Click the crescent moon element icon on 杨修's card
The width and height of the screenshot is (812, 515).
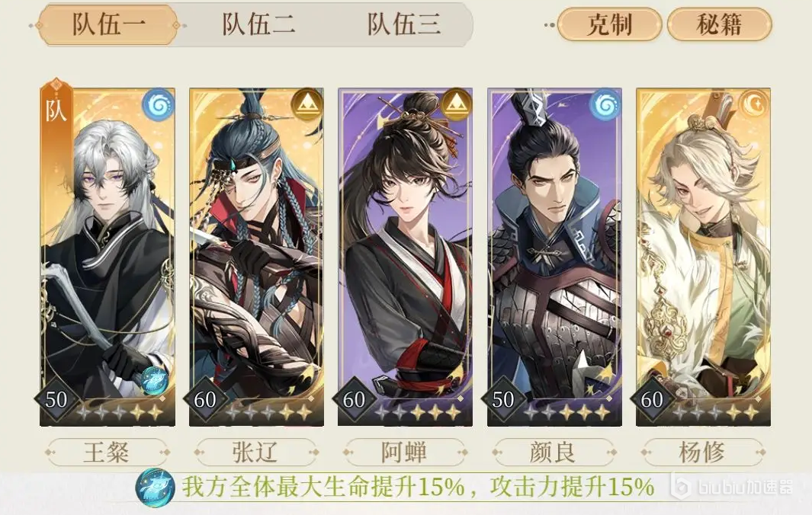754,104
